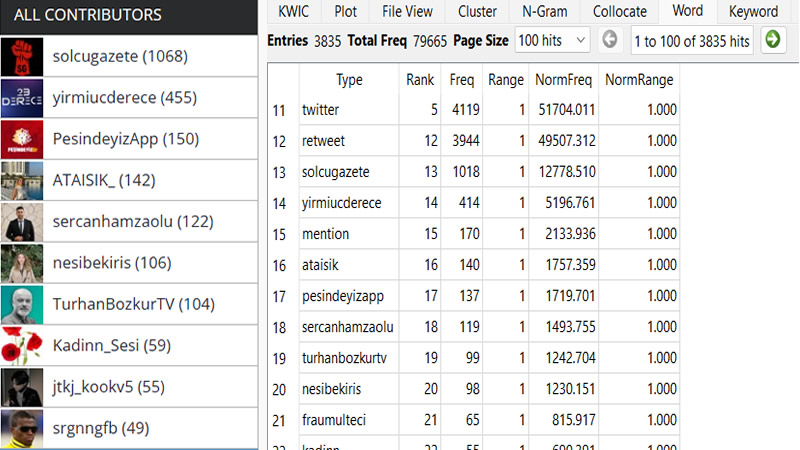Select the Keyword tab
Screen dimensions: 800x450
click(753, 12)
